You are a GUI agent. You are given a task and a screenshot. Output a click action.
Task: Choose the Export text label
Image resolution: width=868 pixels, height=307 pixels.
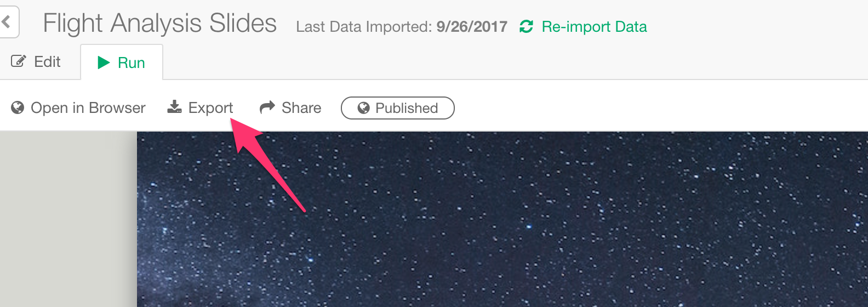211,108
